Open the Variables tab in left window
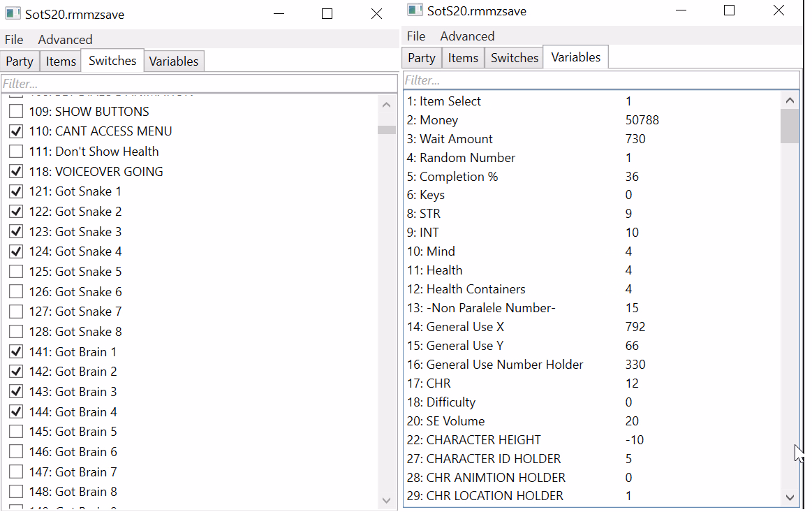 [174, 61]
